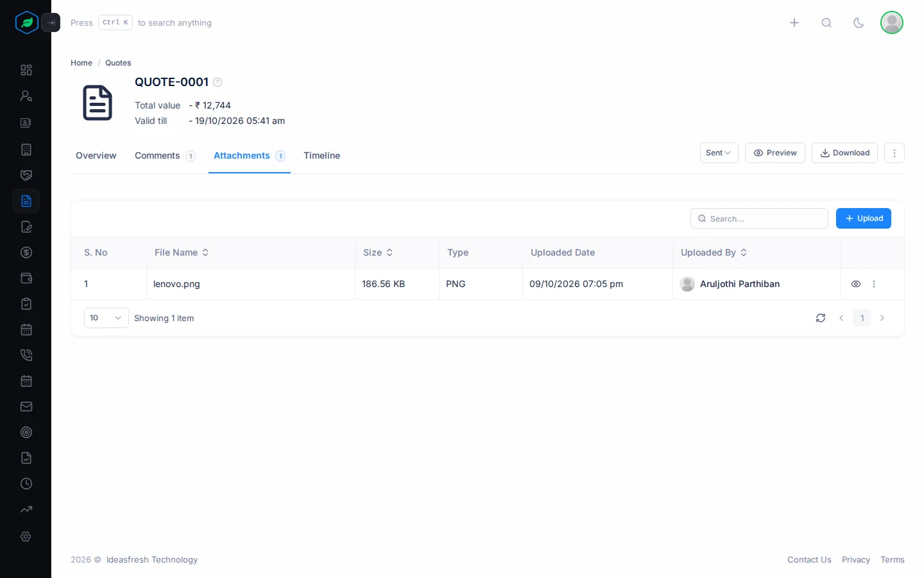Viewport: 924px width, 578px height.
Task: Click the Download button
Action: pyautogui.click(x=844, y=153)
